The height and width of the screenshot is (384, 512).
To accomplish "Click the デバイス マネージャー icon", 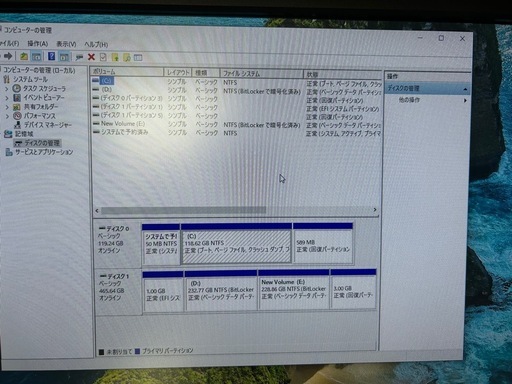I will (x=18, y=125).
